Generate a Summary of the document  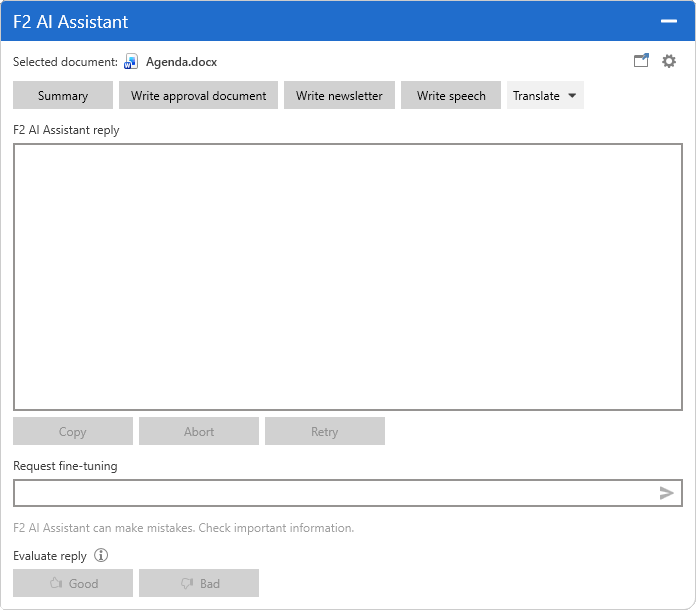(63, 95)
